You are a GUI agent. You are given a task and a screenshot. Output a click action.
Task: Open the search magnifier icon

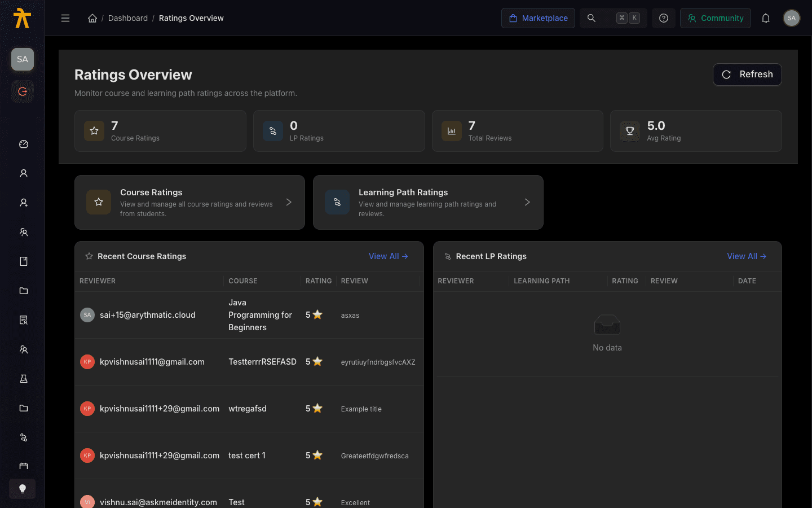(x=592, y=18)
